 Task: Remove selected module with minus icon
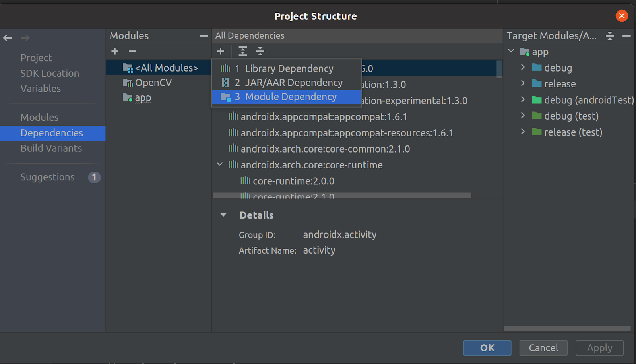tap(132, 51)
